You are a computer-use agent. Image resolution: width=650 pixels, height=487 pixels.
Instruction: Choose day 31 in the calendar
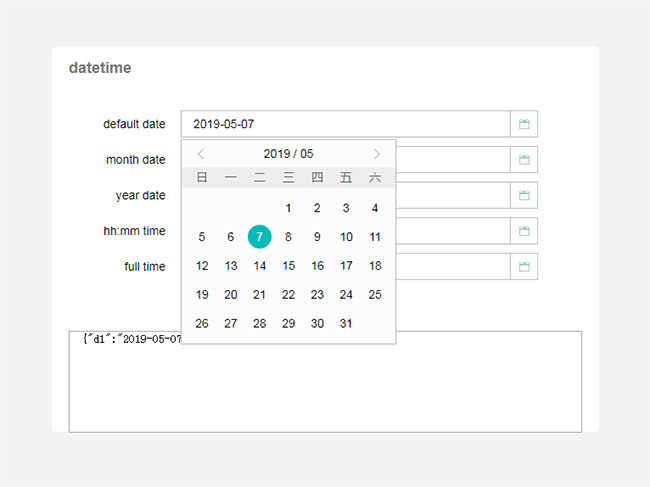346,323
